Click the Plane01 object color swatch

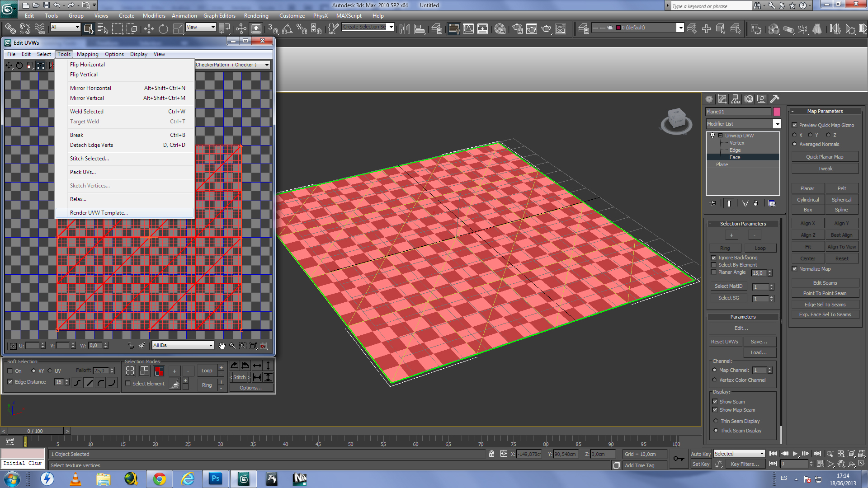tap(777, 112)
